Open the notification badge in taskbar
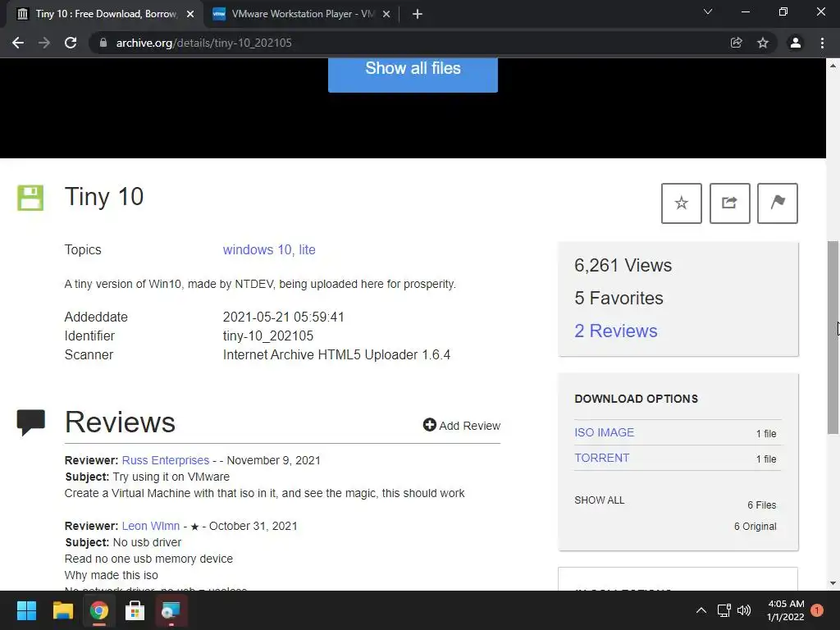This screenshot has width=840, height=630. [x=817, y=610]
